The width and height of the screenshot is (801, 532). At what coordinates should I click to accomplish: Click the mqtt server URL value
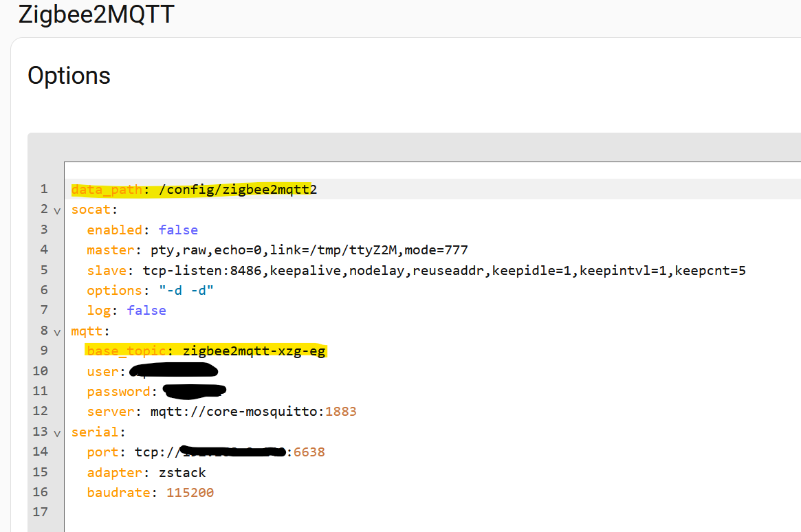point(253,412)
